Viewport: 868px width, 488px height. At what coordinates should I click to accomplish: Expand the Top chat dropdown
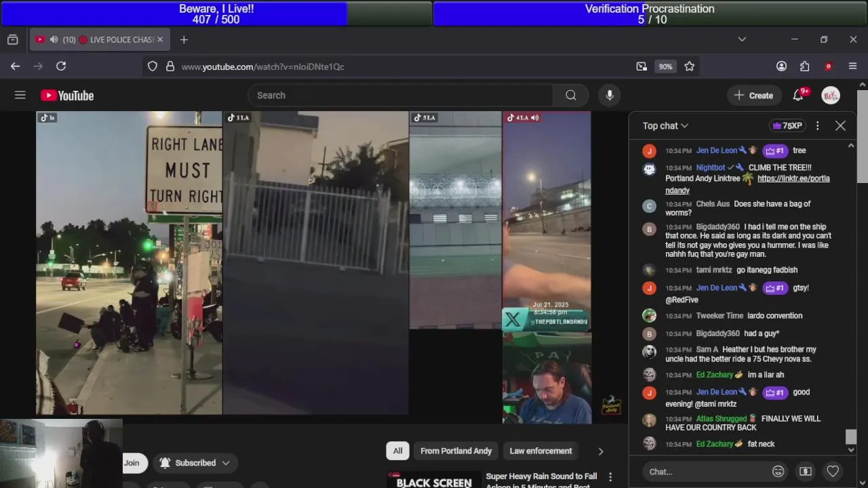pyautogui.click(x=665, y=126)
